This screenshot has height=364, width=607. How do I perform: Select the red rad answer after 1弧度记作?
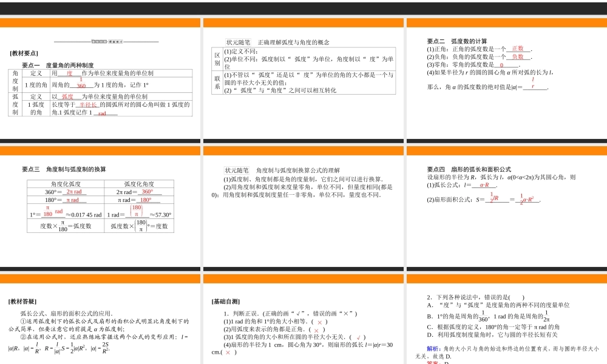(102, 113)
